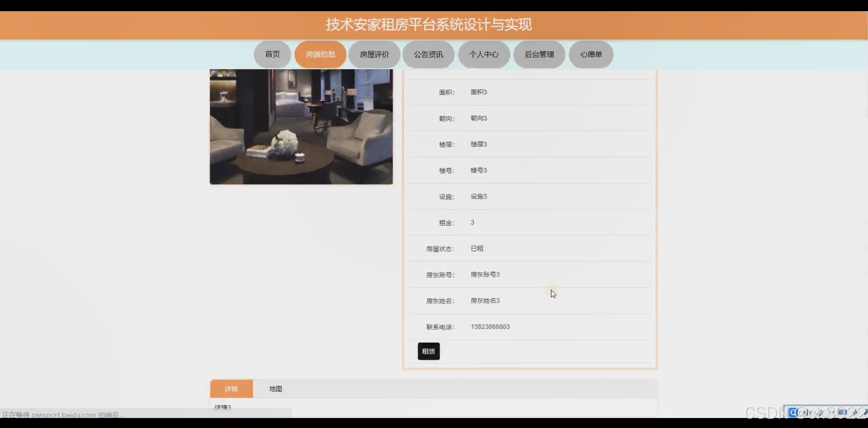Open the input method soft keyboard icon
The image size is (868, 428).
coord(842,412)
